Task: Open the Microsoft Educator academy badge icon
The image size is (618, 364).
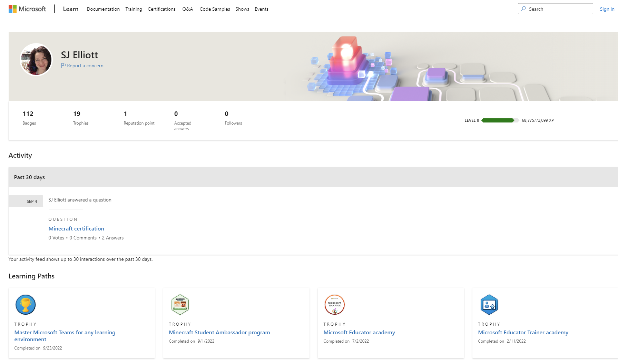Action: click(x=334, y=304)
